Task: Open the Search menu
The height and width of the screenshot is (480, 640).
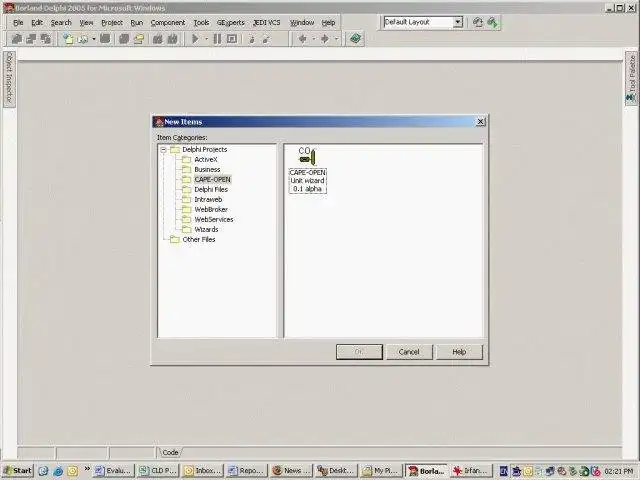Action: click(61, 23)
